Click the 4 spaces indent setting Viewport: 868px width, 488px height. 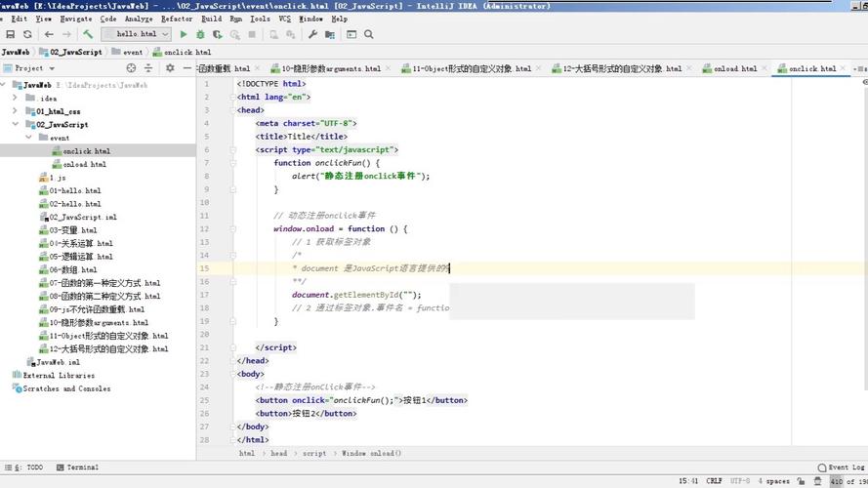click(774, 481)
